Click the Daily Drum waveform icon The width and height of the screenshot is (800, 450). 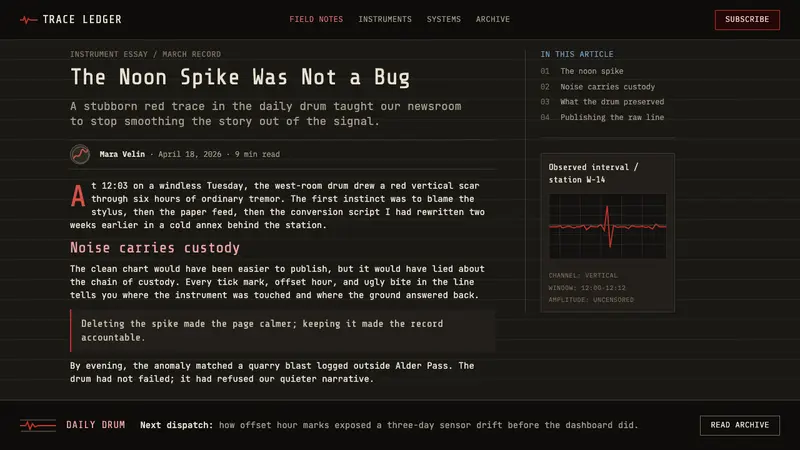coord(38,425)
